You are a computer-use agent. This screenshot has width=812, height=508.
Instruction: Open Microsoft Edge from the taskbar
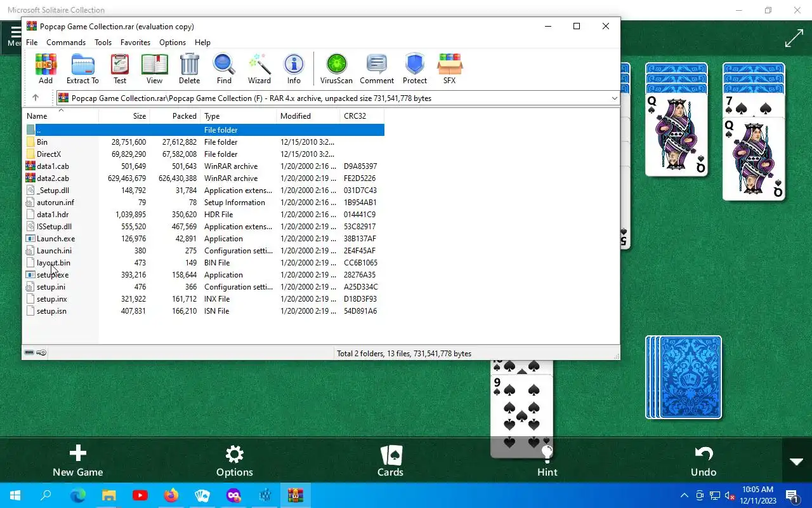pyautogui.click(x=77, y=495)
